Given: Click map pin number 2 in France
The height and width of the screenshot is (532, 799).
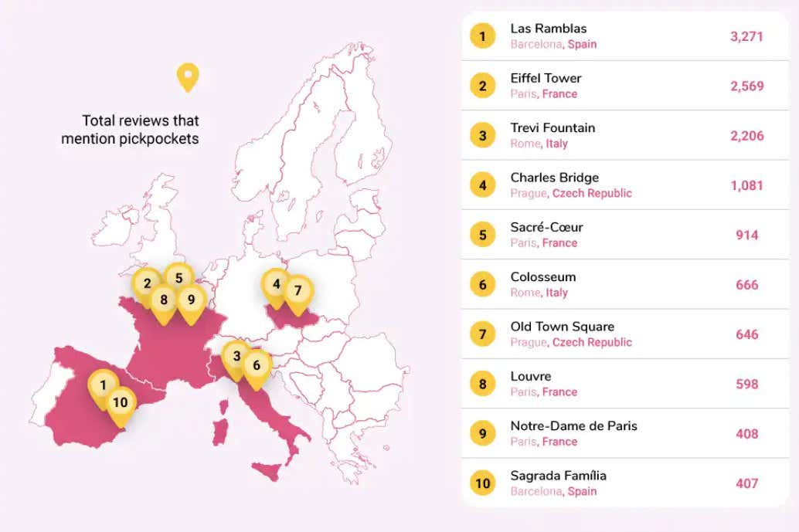Looking at the screenshot, I should (146, 283).
